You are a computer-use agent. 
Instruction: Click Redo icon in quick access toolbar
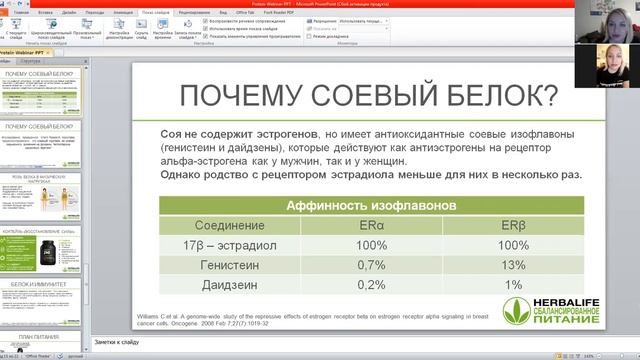19,4
